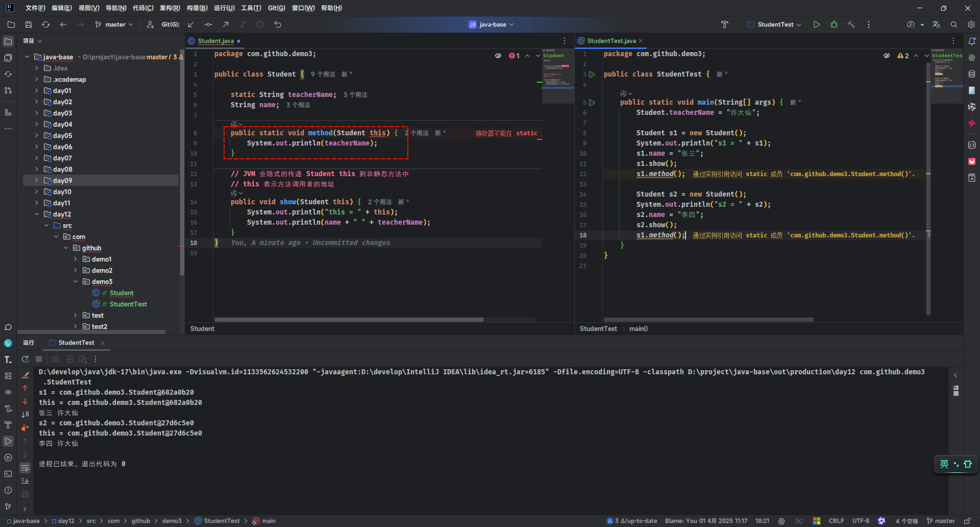The height and width of the screenshot is (527, 980).
Task: Switch to the Student.java editor tab
Action: (215, 41)
